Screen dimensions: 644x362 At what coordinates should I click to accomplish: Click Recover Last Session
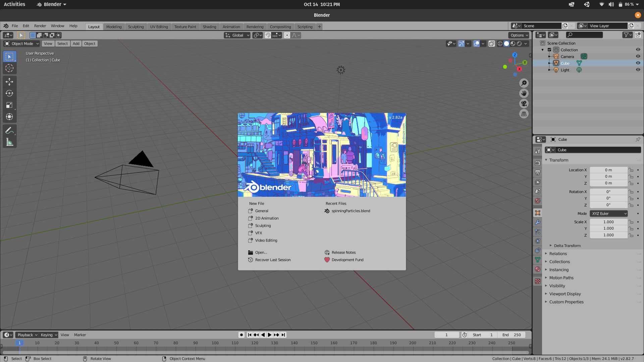(273, 260)
